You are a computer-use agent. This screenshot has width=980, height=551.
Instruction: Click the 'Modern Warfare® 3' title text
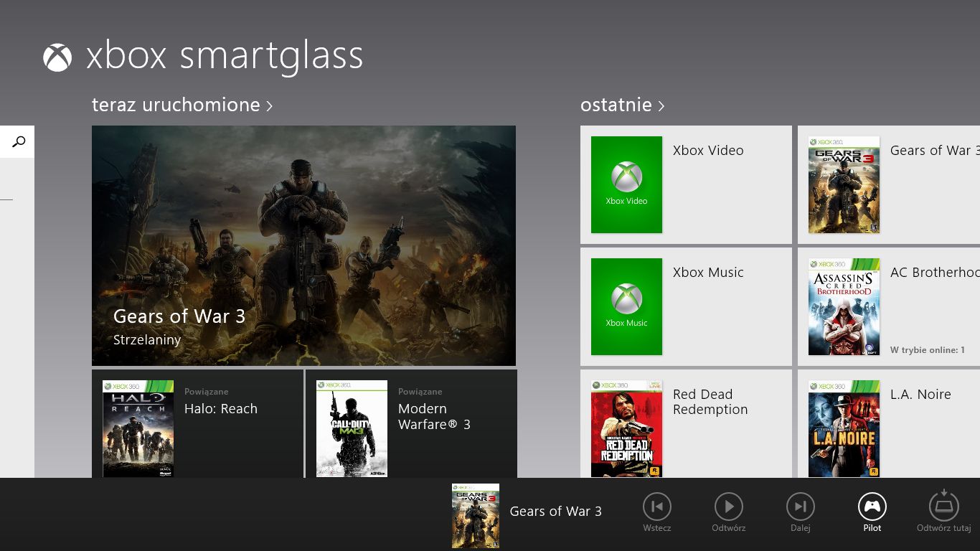[x=434, y=417]
